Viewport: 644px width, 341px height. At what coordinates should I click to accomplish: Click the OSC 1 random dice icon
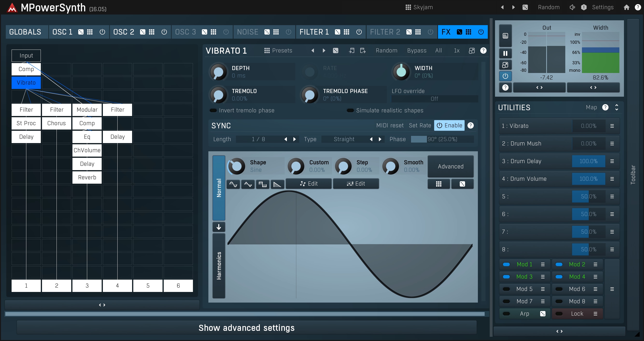pos(81,32)
